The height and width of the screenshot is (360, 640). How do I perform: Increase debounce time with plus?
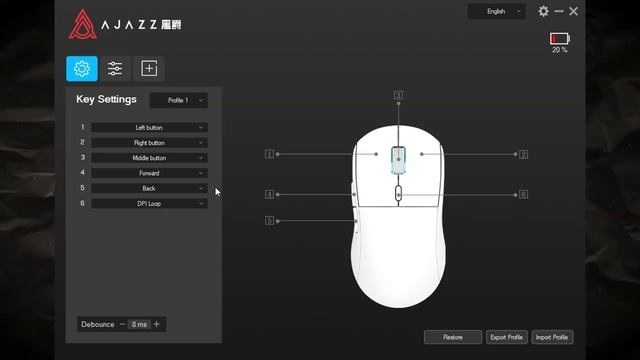[x=157, y=324]
